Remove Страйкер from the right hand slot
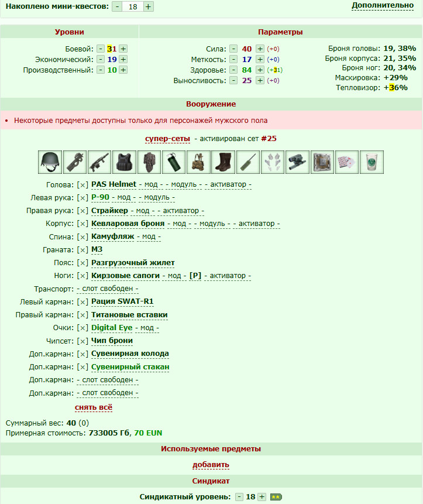This screenshot has width=423, height=504. click(82, 211)
